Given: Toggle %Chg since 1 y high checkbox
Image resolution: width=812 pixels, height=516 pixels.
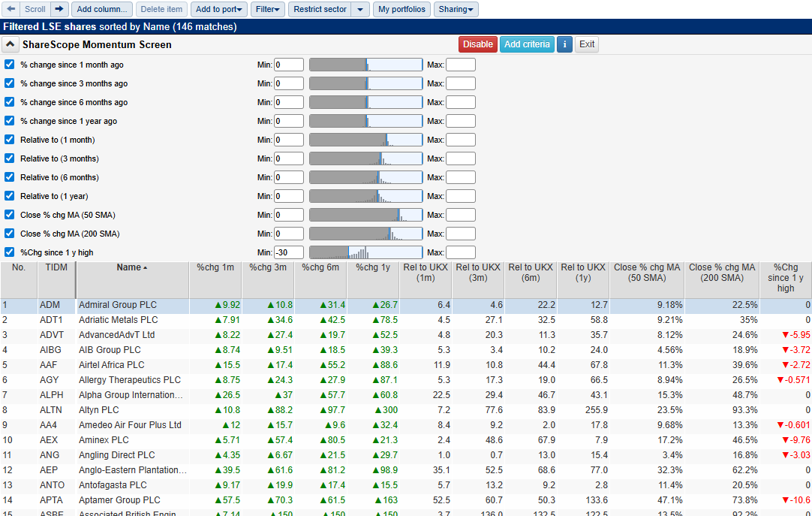Looking at the screenshot, I should click(9, 252).
